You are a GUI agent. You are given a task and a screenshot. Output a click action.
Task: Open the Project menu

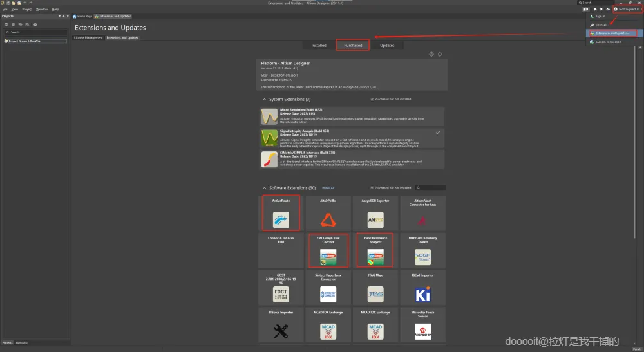(x=27, y=9)
